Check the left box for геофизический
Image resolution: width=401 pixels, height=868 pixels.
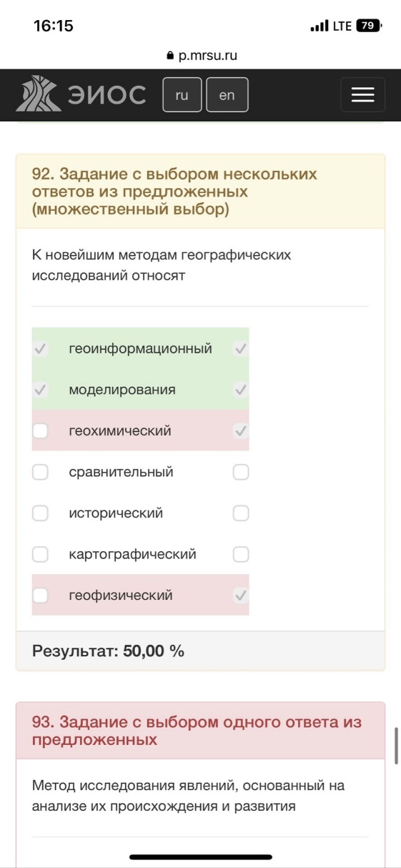pos(41,596)
